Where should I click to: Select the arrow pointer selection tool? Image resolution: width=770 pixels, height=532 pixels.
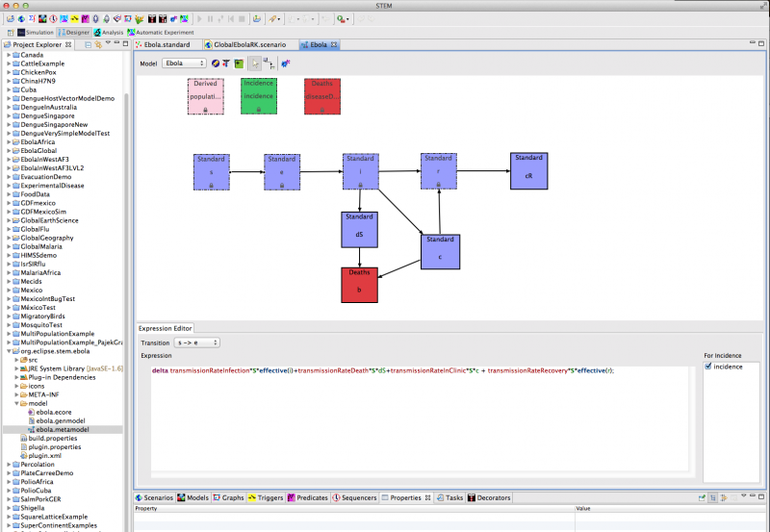255,63
